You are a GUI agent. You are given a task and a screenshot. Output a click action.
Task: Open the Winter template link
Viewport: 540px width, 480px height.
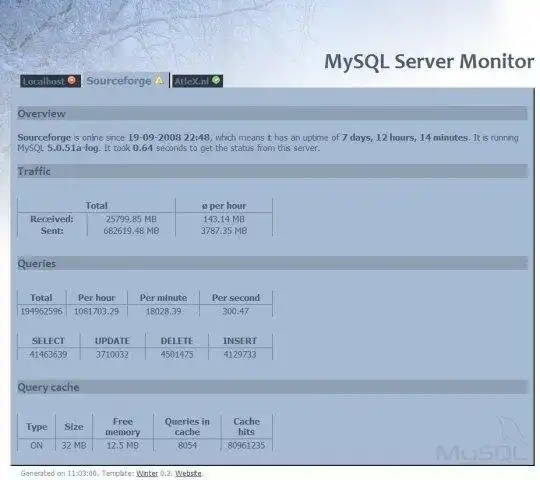pos(147,473)
